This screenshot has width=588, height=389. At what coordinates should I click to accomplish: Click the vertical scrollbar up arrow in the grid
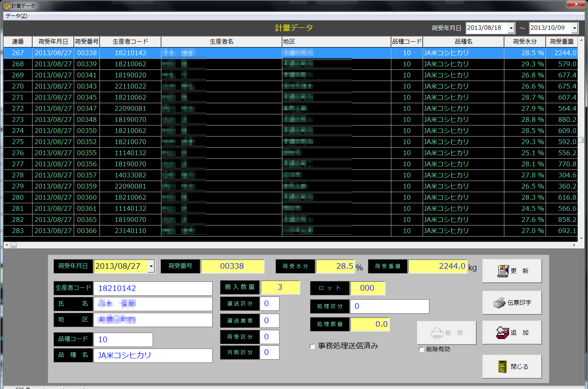581,40
